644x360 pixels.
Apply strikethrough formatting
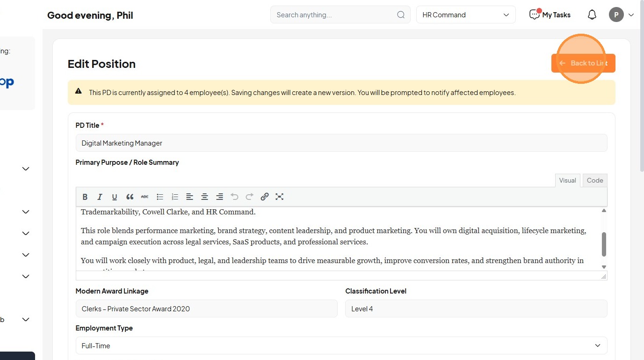145,197
